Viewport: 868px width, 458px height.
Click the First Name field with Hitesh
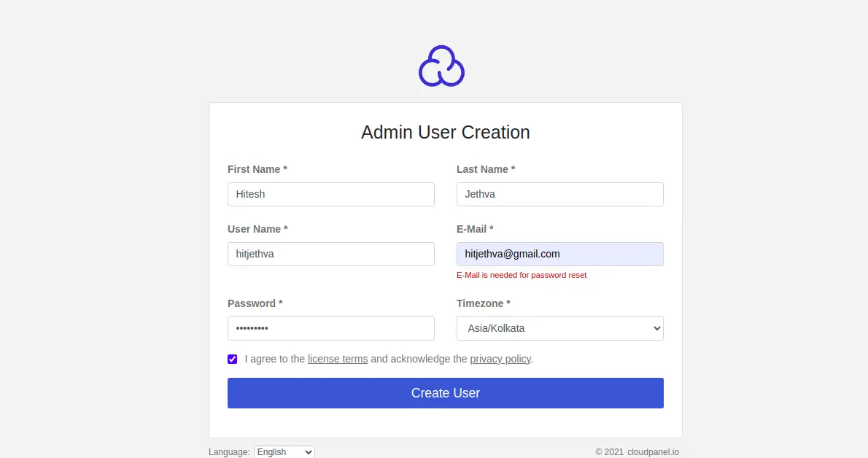coord(331,195)
